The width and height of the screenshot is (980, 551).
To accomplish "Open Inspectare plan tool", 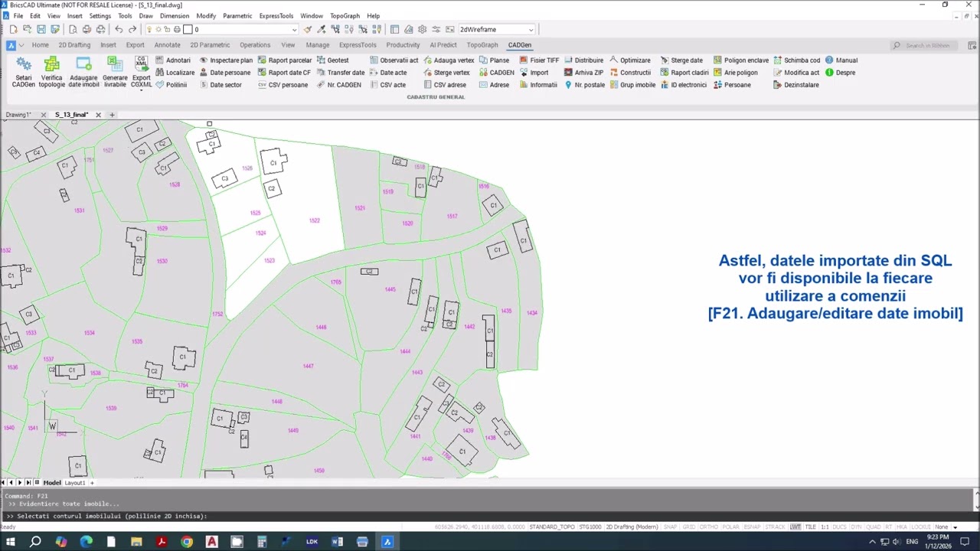I will (x=226, y=60).
